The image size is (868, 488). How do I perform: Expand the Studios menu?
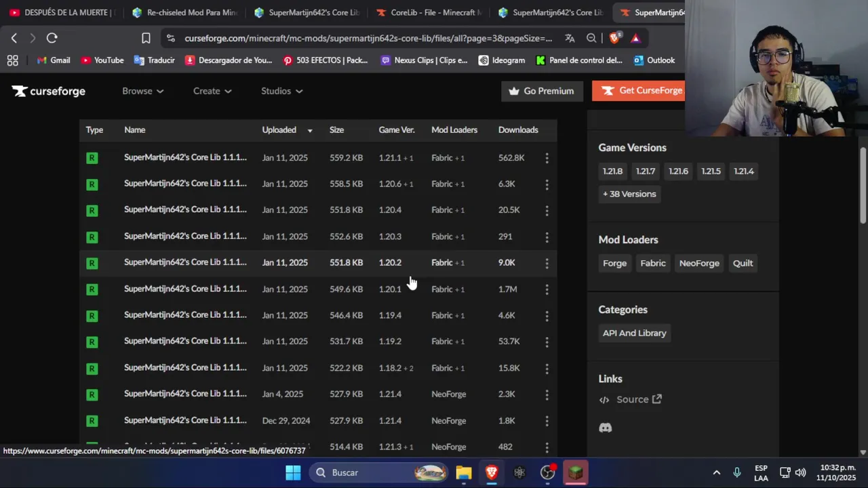click(x=282, y=91)
